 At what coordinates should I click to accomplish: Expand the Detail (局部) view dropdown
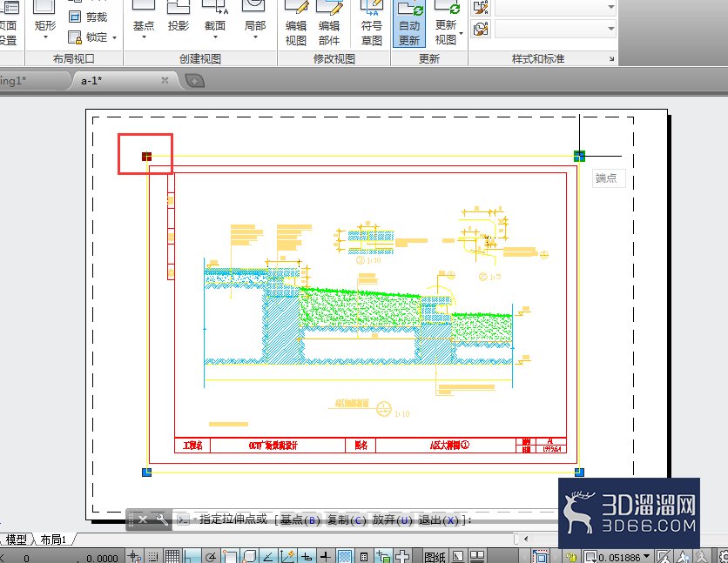255,37
